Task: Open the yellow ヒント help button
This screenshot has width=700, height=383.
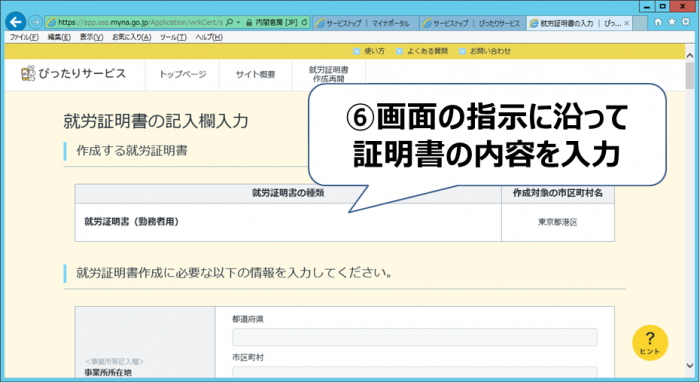Action: click(650, 343)
